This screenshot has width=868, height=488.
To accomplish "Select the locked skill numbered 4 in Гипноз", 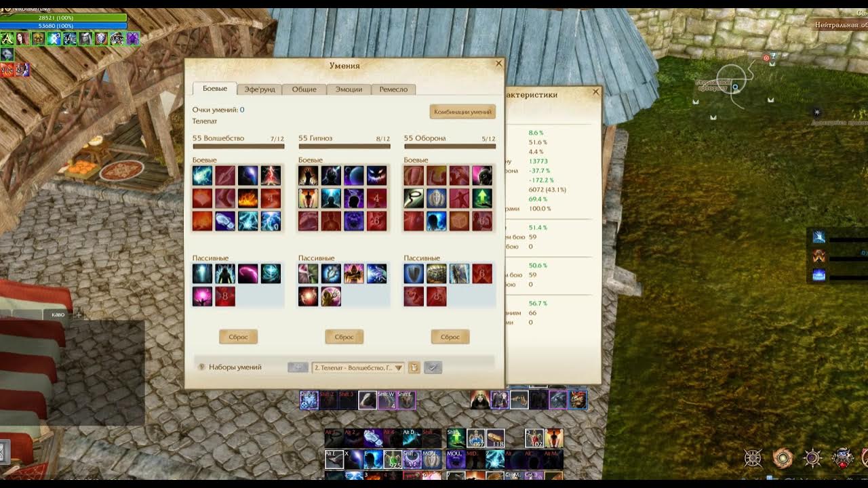I will pyautogui.click(x=376, y=199).
